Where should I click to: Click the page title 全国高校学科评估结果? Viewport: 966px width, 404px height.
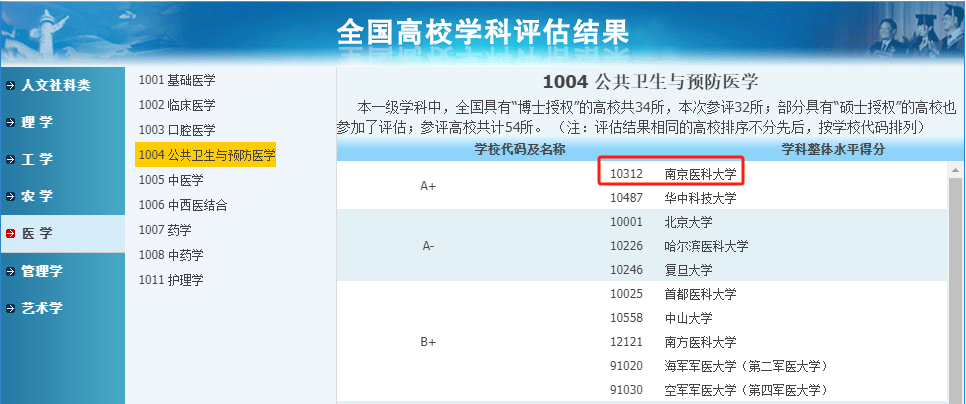483,32
